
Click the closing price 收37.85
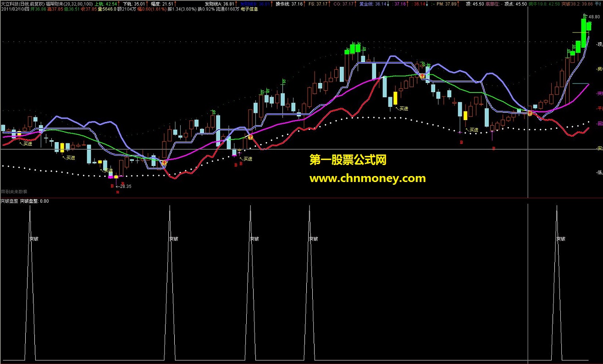(x=89, y=9)
